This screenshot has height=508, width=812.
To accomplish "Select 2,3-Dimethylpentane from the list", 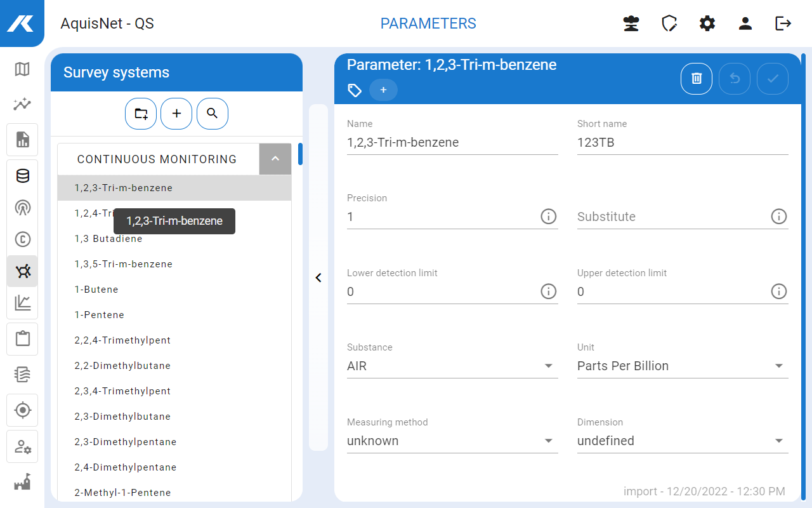I will pos(126,442).
